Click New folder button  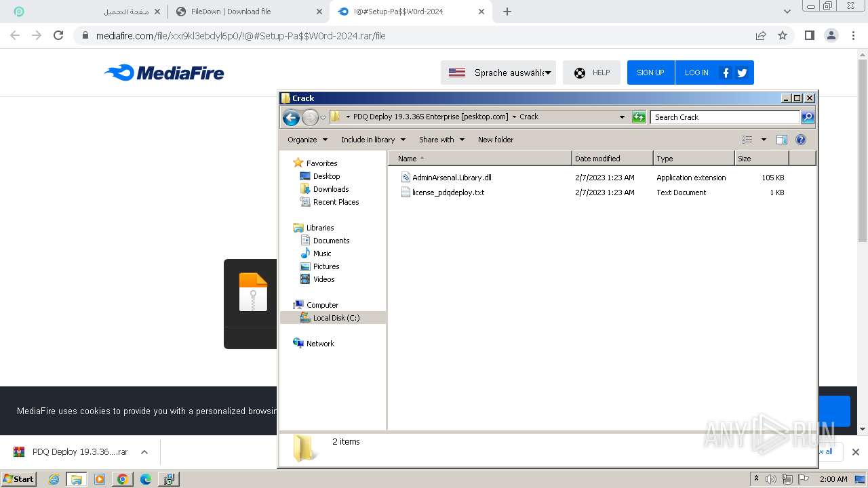click(496, 140)
